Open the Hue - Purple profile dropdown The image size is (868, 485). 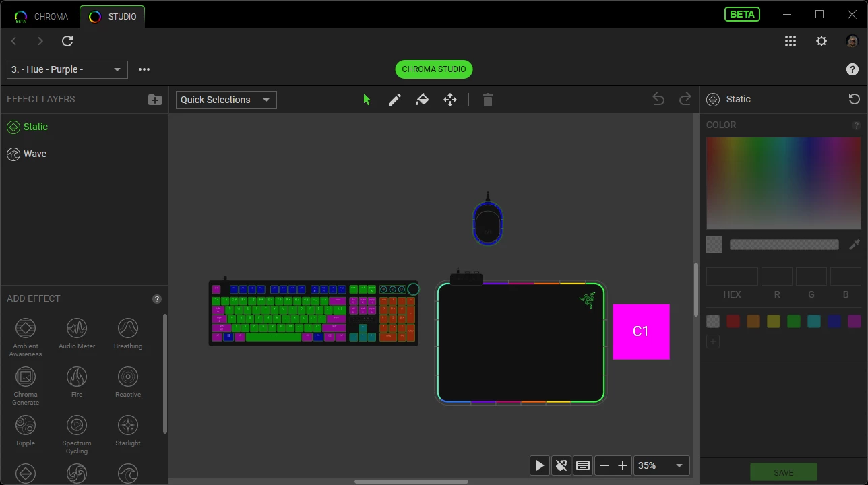tap(67, 69)
